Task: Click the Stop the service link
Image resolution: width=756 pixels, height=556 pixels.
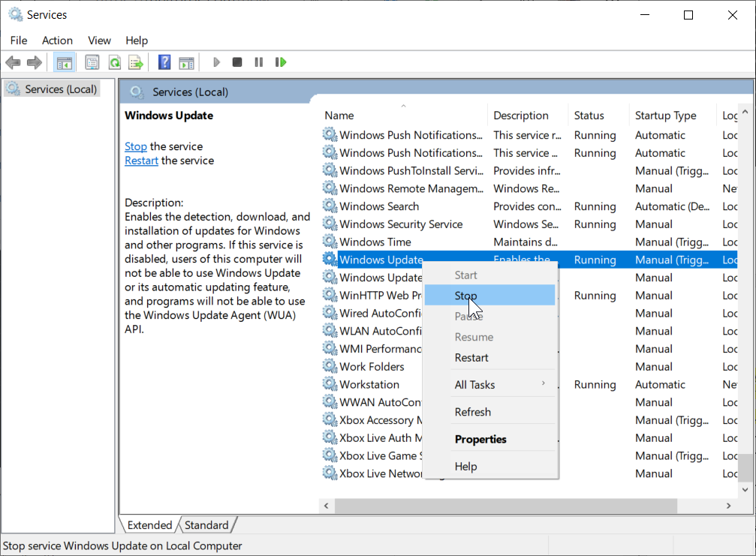Action: point(135,146)
